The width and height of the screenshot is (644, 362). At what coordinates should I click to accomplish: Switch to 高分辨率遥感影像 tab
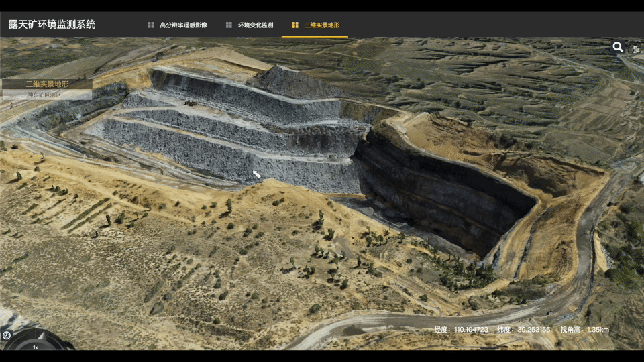tap(183, 25)
